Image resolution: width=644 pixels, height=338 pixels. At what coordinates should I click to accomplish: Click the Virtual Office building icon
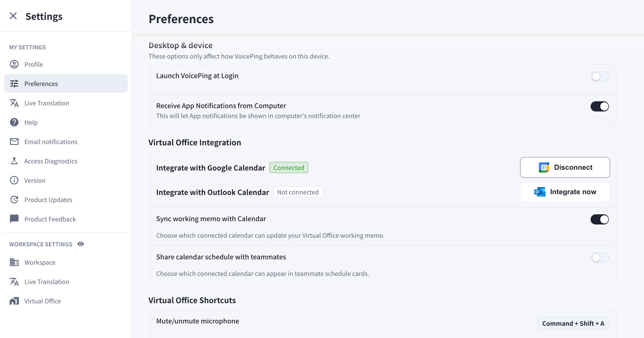(14, 301)
